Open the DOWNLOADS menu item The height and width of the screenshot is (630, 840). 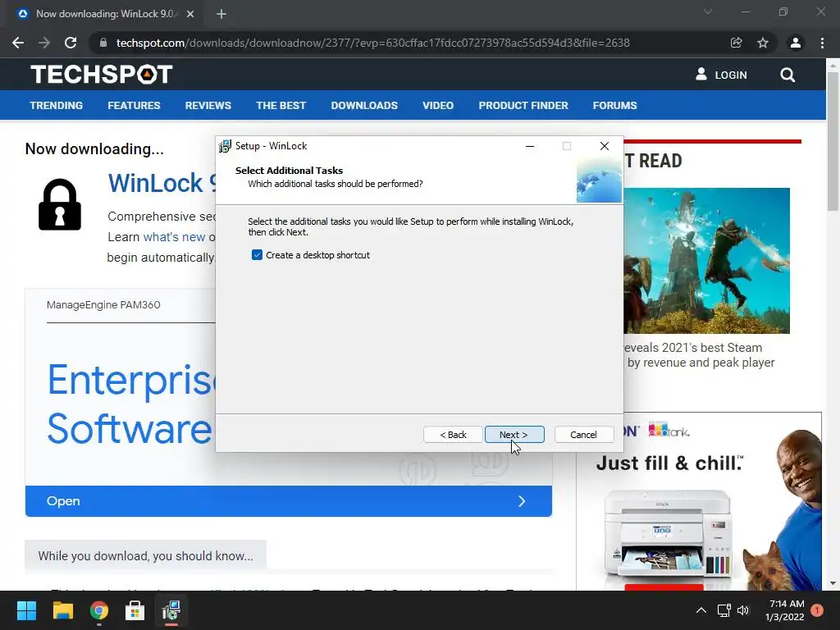pos(364,106)
